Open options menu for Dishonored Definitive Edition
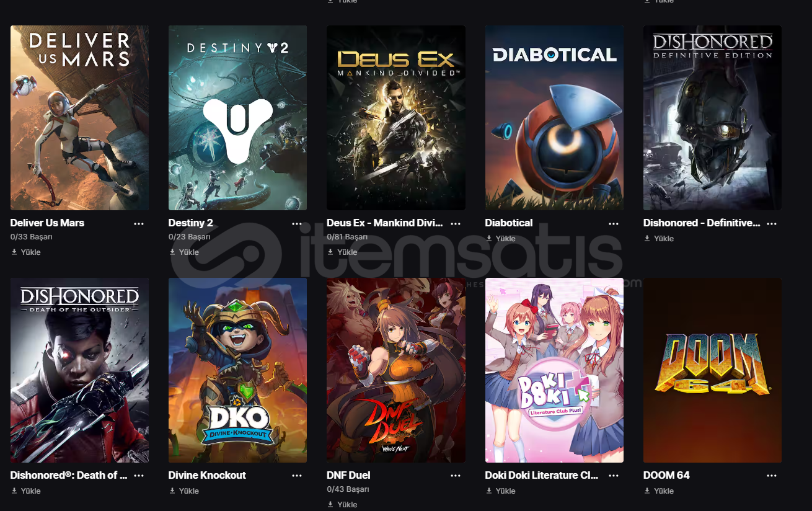 click(772, 224)
